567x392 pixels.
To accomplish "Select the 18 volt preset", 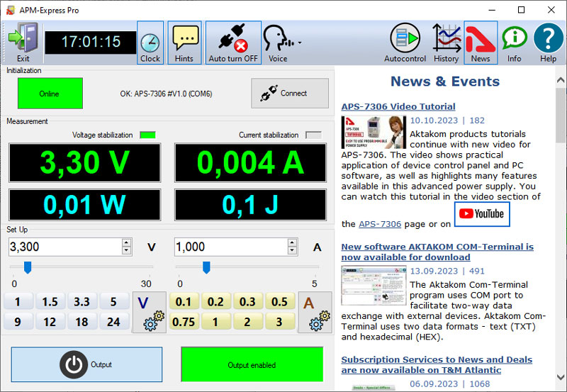I will point(82,322).
